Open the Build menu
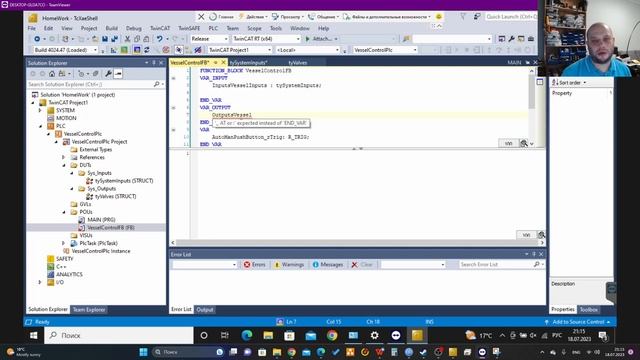 pyautogui.click(x=111, y=29)
